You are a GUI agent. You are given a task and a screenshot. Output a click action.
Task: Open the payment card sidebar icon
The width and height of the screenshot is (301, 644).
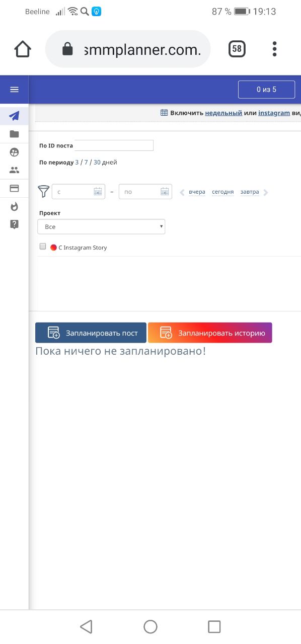tap(14, 188)
